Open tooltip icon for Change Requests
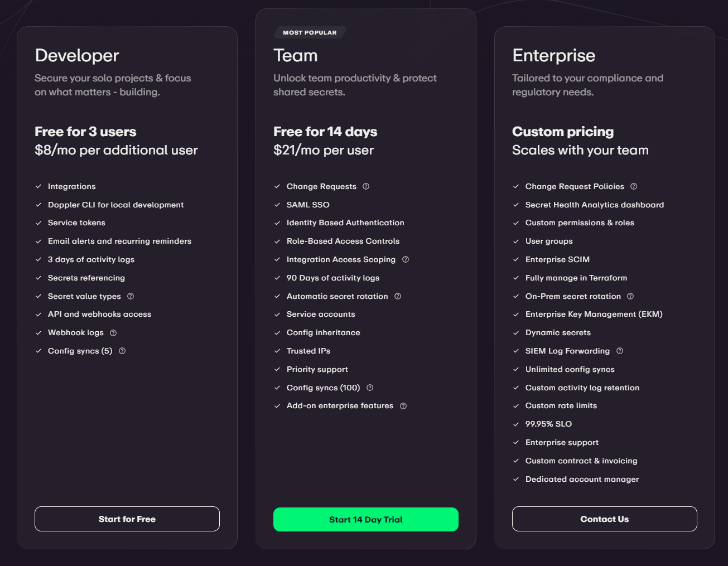Viewport: 728px width, 566px height. point(366,186)
